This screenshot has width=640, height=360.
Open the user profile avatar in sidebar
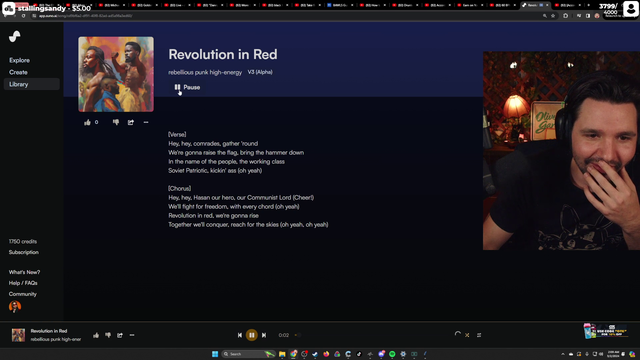coord(15,307)
